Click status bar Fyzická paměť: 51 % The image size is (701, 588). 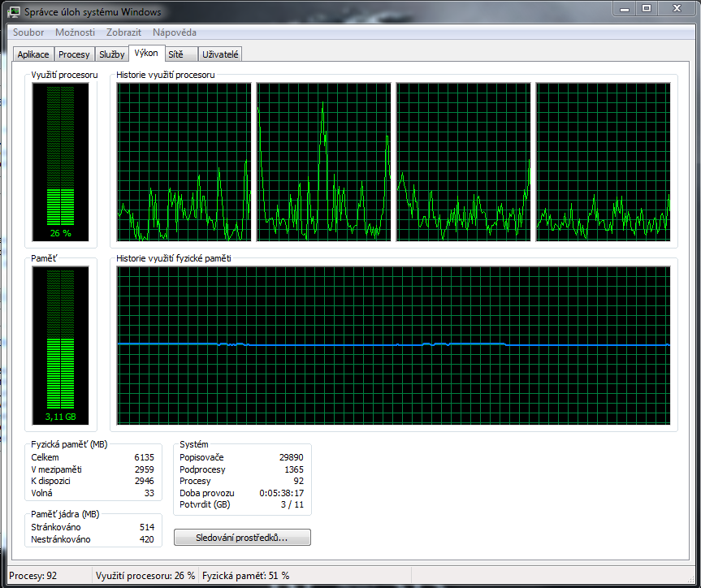point(246,576)
